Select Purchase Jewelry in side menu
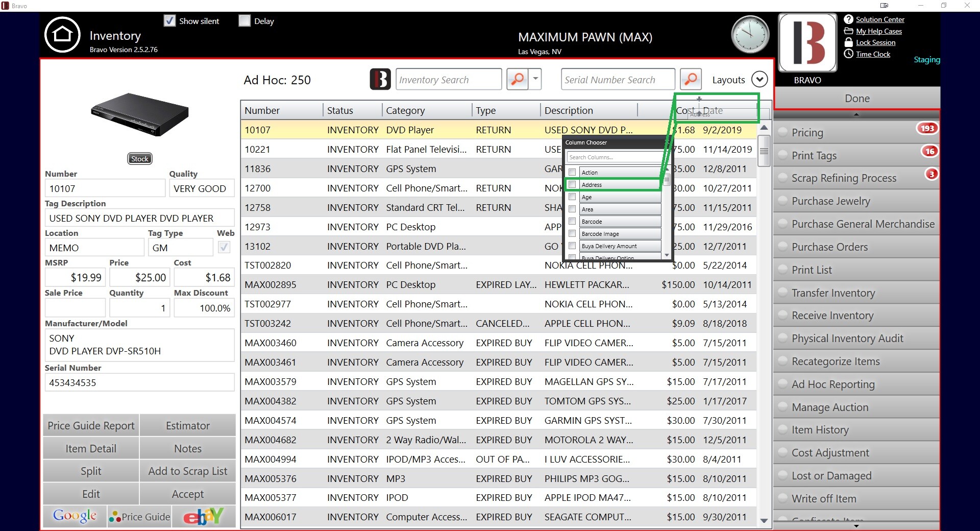 pos(856,201)
